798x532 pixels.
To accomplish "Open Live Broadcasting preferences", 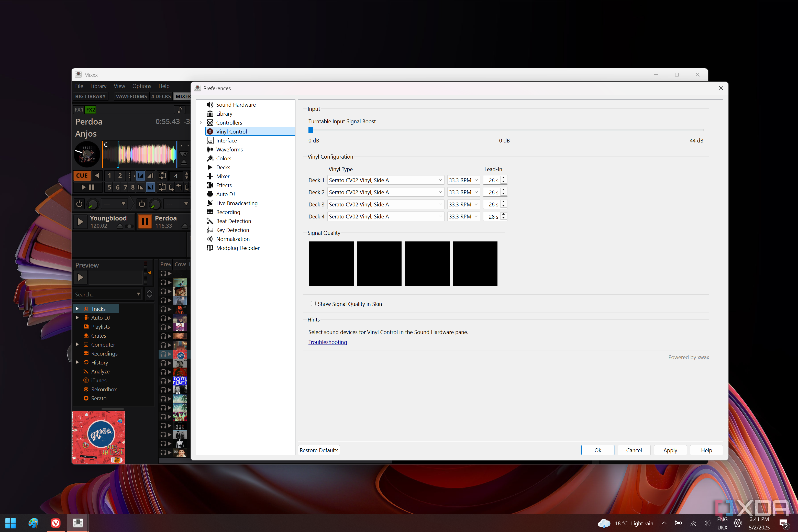I will tap(237, 203).
